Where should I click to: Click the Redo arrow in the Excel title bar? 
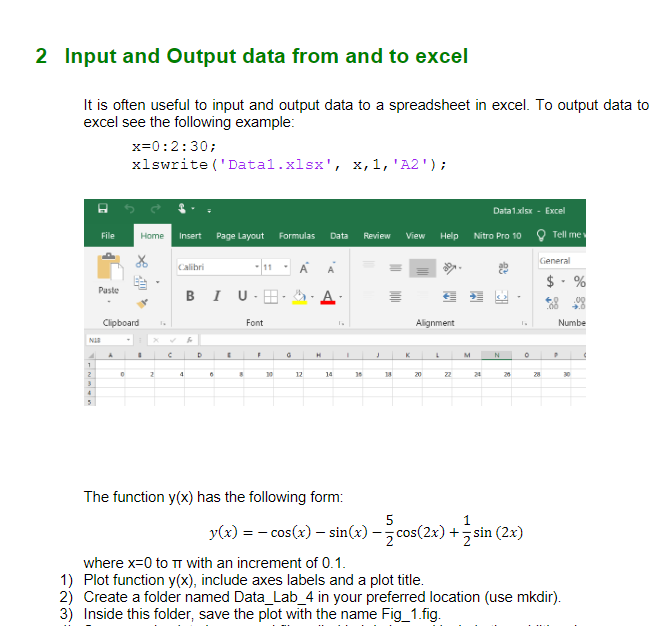(156, 209)
